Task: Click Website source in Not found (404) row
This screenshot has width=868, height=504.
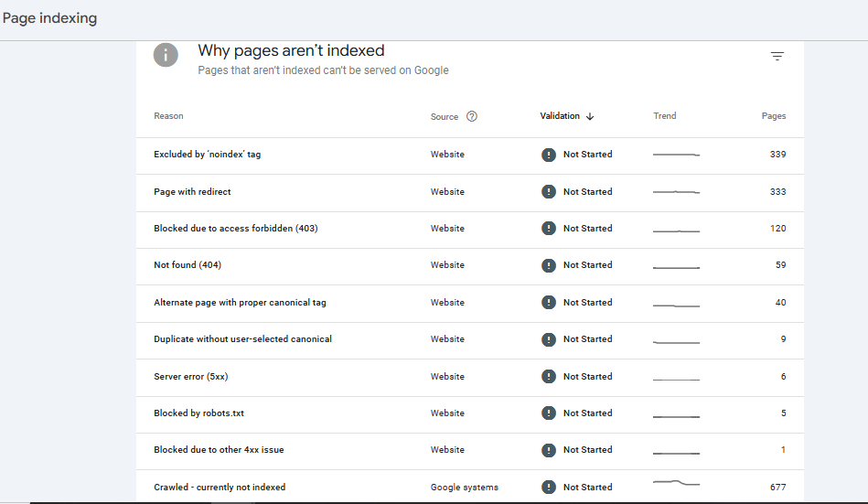Action: 447,265
